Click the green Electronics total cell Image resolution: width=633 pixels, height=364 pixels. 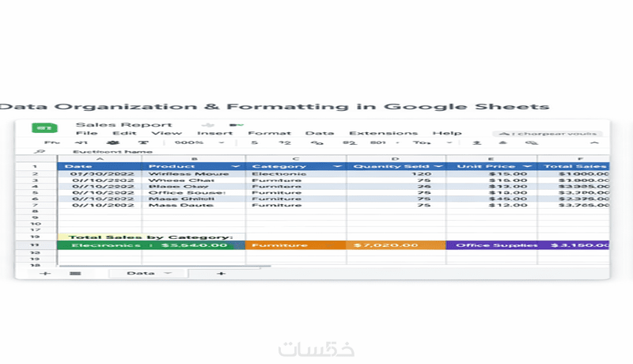[x=151, y=245]
